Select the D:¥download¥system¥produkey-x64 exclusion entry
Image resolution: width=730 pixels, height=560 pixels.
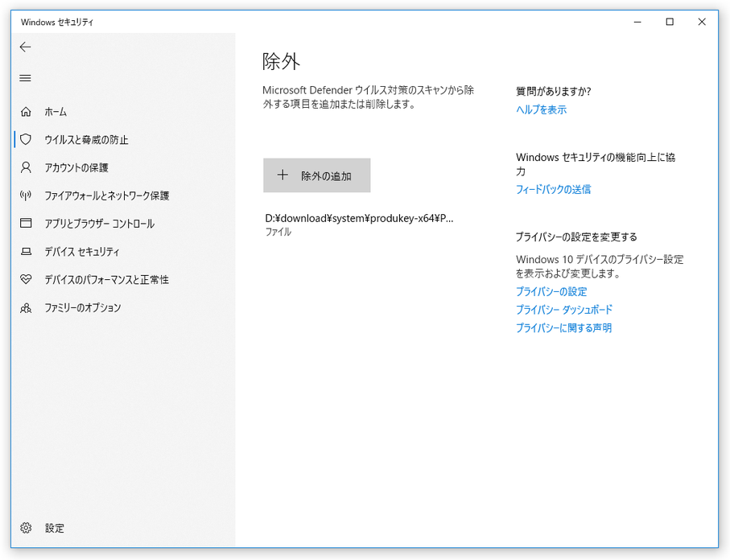tap(360, 224)
